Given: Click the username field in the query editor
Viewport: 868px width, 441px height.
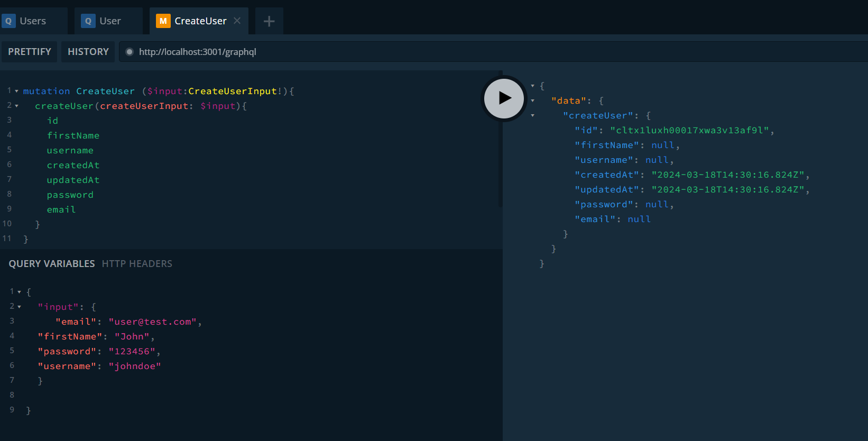Looking at the screenshot, I should pyautogui.click(x=70, y=151).
